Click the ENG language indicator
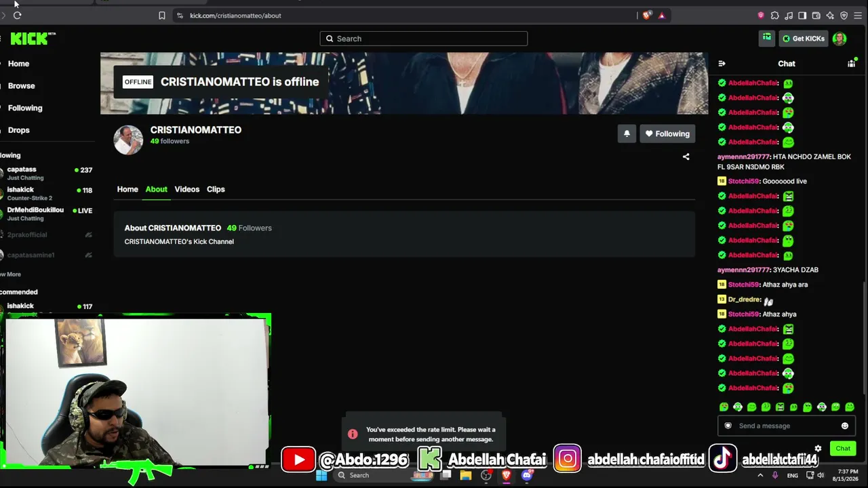Screen dimensions: 868x488 (x=793, y=476)
